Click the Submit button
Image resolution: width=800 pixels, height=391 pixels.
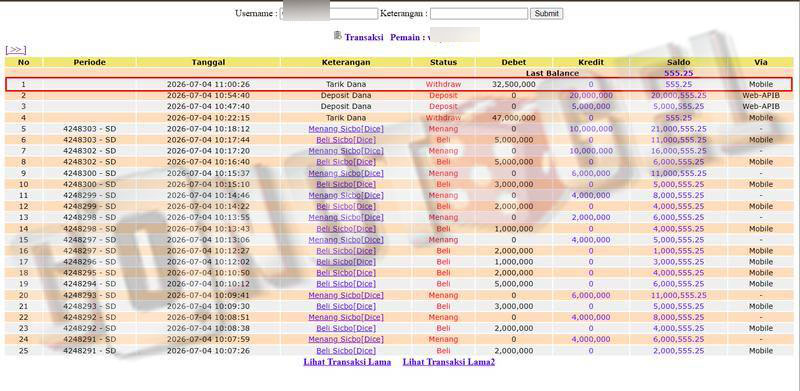(x=546, y=13)
